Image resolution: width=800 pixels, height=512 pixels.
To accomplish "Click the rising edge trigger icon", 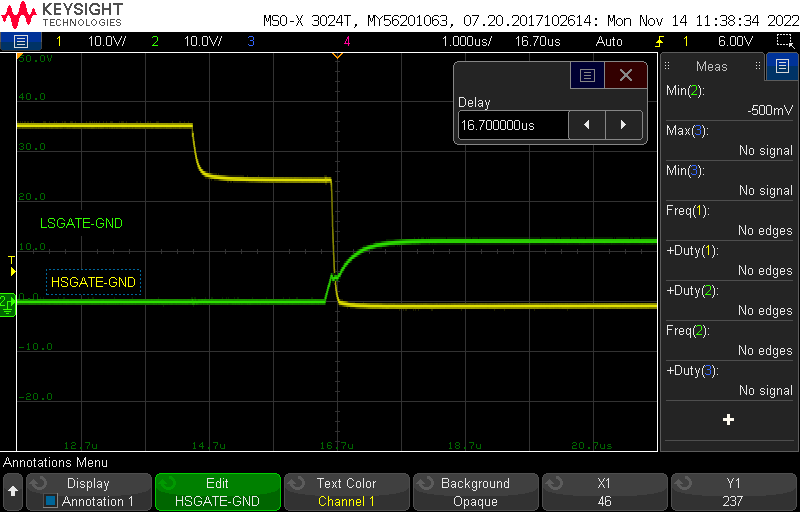I will 659,41.
